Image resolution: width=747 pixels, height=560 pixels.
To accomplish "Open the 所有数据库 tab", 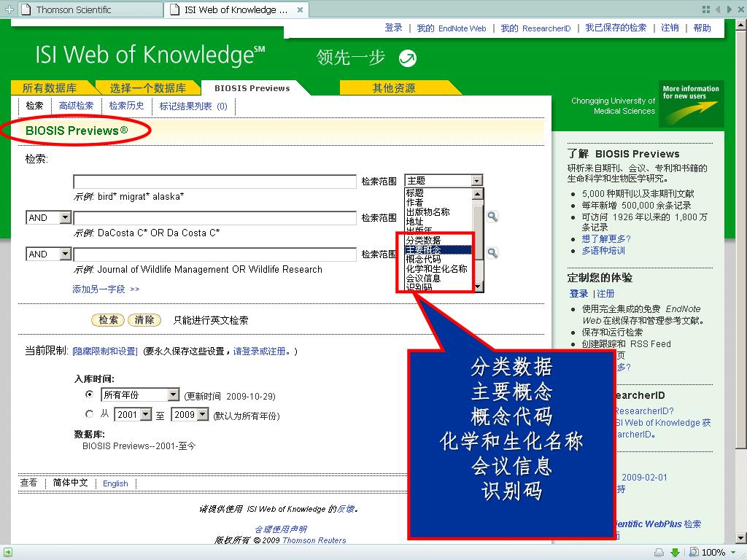I will point(50,88).
